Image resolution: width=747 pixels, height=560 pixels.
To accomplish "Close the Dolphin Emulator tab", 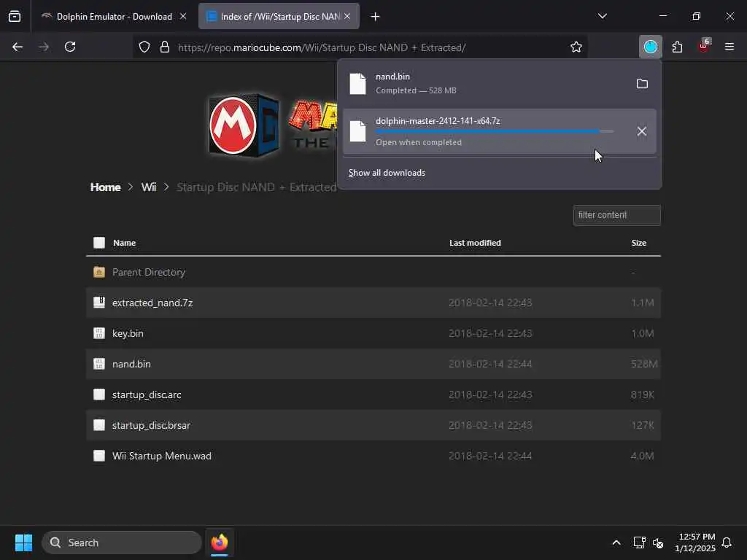I will 183,16.
